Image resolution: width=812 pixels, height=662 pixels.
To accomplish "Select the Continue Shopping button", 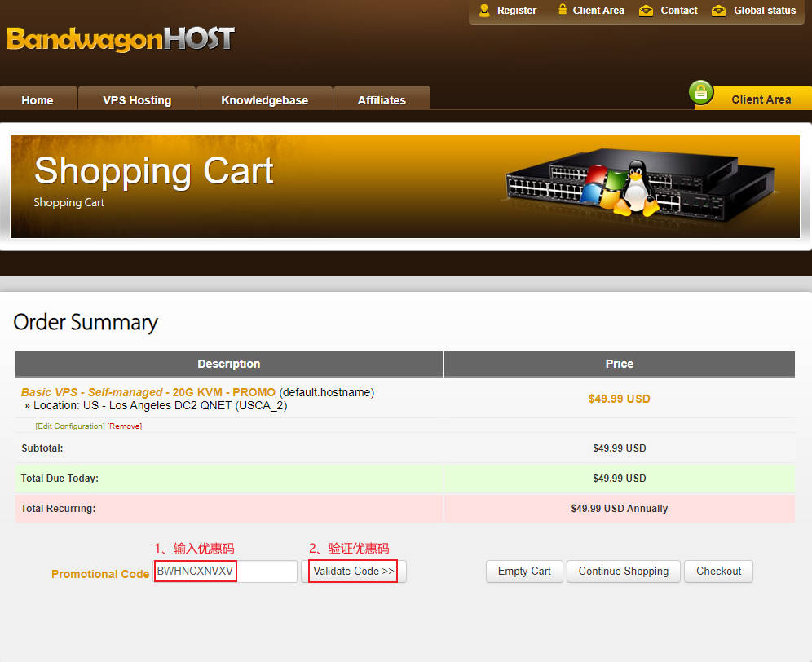I will point(623,572).
